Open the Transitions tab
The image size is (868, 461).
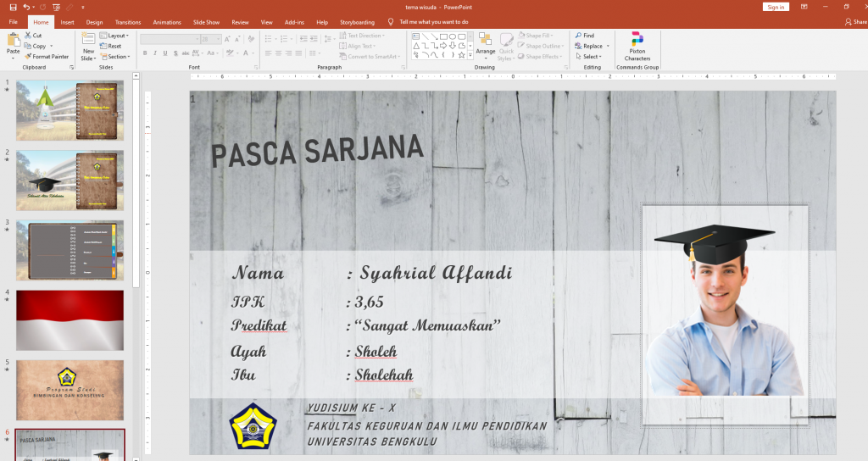128,22
